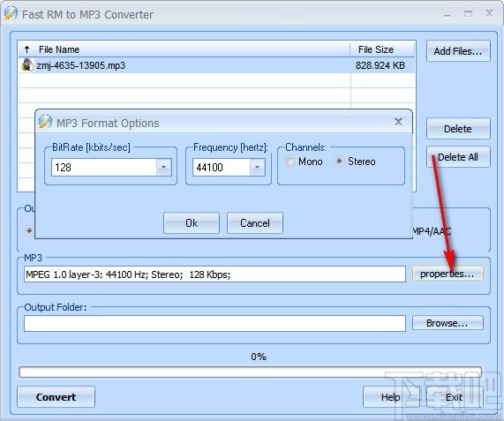Click the Delete button
Image resolution: width=504 pixels, height=421 pixels.
click(458, 129)
